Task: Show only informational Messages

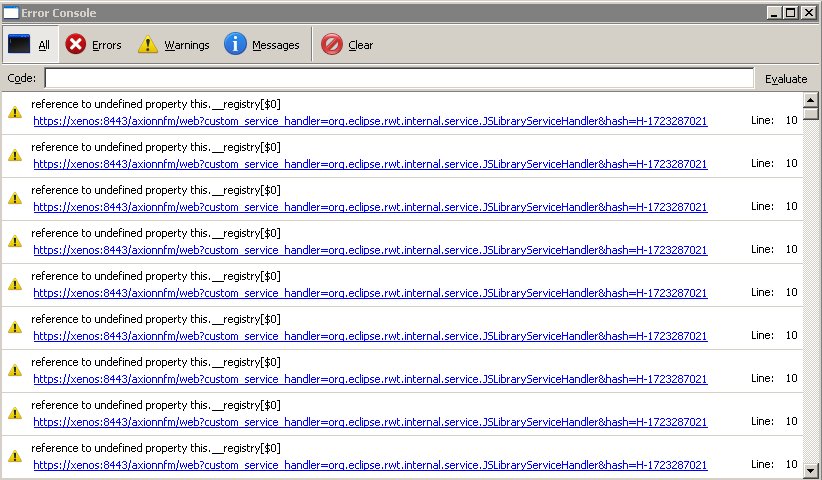Action: click(x=262, y=45)
